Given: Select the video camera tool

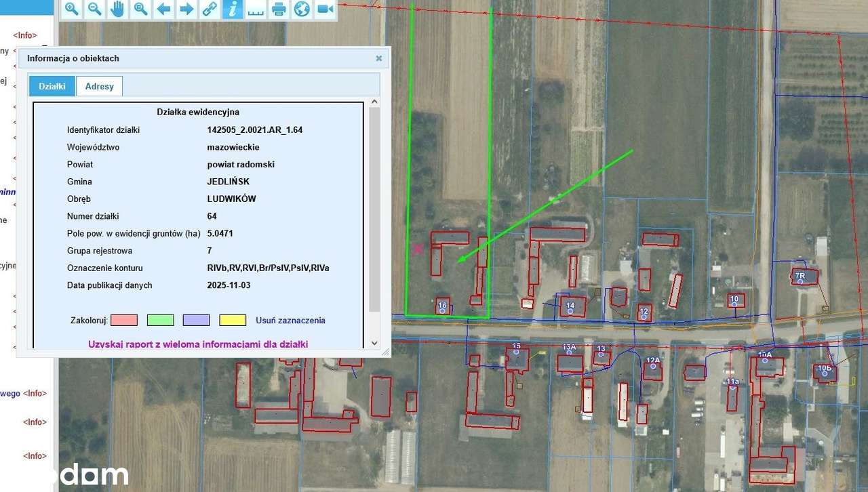Looking at the screenshot, I should pyautogui.click(x=324, y=9).
